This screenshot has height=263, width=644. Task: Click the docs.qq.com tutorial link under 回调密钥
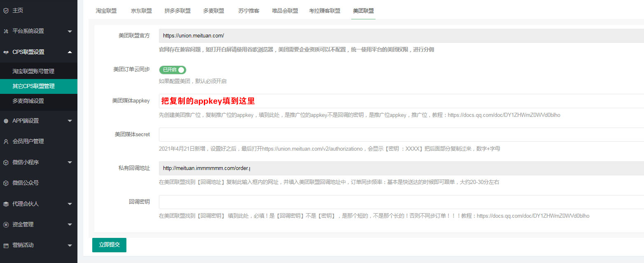(533, 216)
